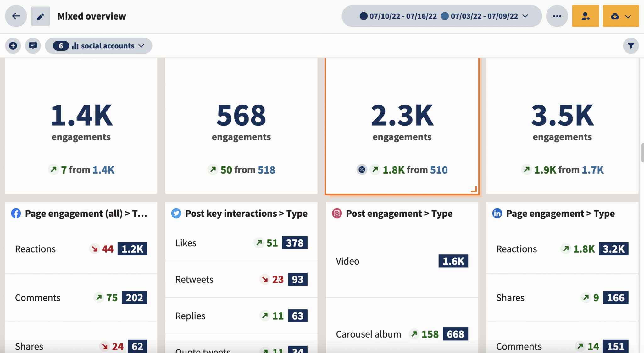Click the Twitter icon on Post key interactions widget

click(x=176, y=213)
